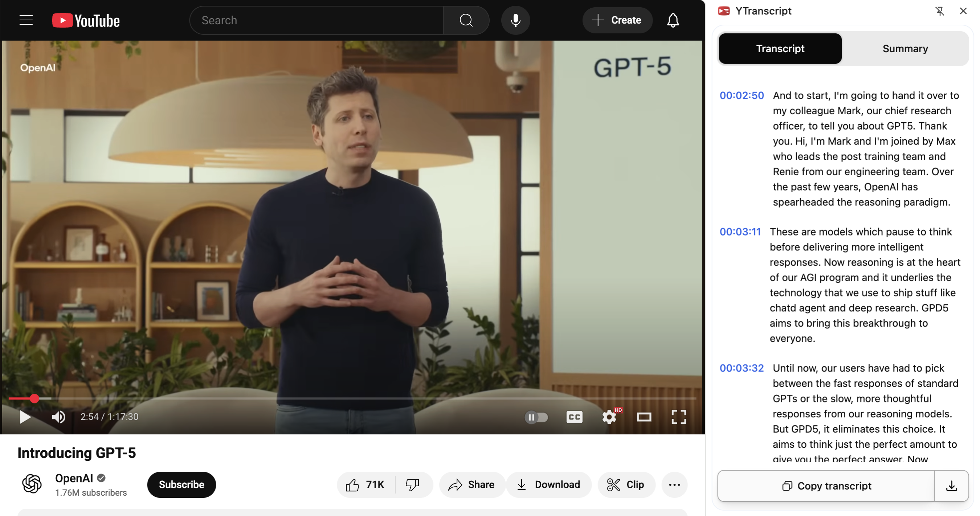Unpin the YTranscript panel

(x=940, y=11)
